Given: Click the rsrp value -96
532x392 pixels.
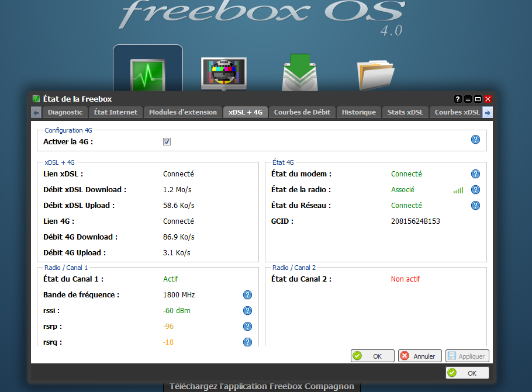Looking at the screenshot, I should click(x=168, y=327).
